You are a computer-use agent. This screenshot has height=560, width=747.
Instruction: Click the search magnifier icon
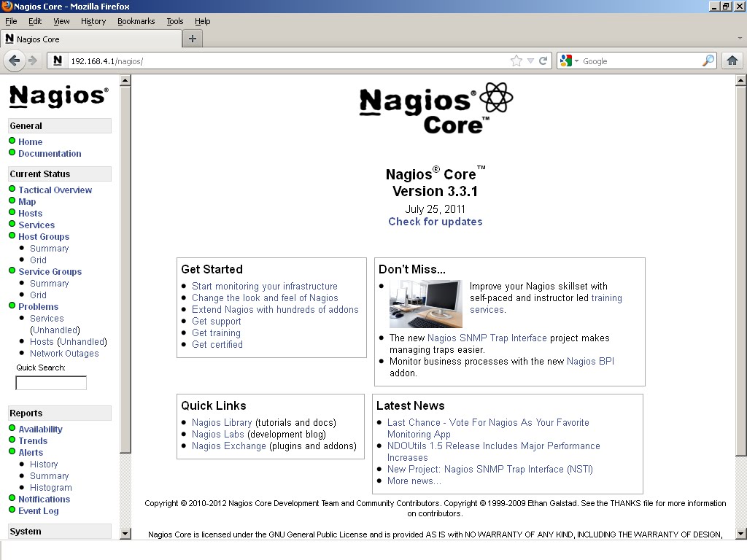[x=708, y=61]
